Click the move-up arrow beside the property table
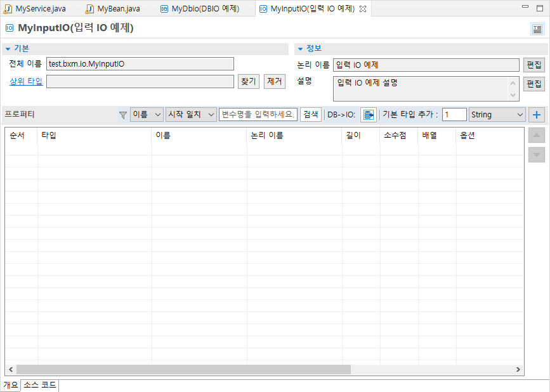The image size is (550, 392). tap(536, 135)
